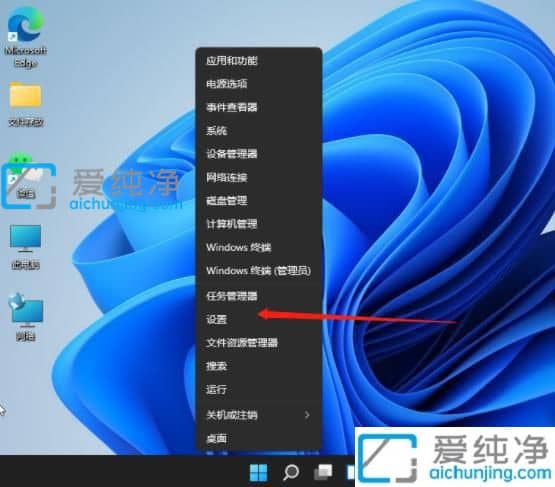Open 磁盘管理 from the menu
This screenshot has width=555, height=487.
click(x=259, y=201)
